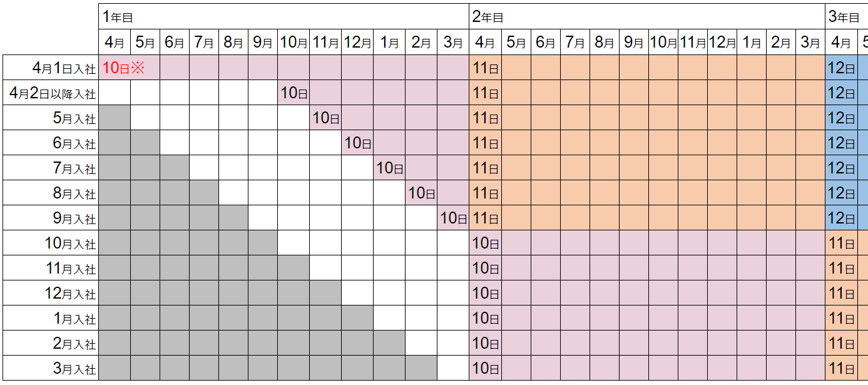
Task: Select gray 4月 cell in 5月入社 row
Action: [115, 118]
